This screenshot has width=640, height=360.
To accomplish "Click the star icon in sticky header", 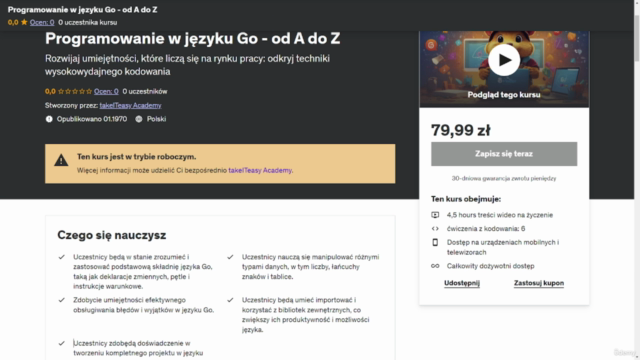I will pos(24,22).
